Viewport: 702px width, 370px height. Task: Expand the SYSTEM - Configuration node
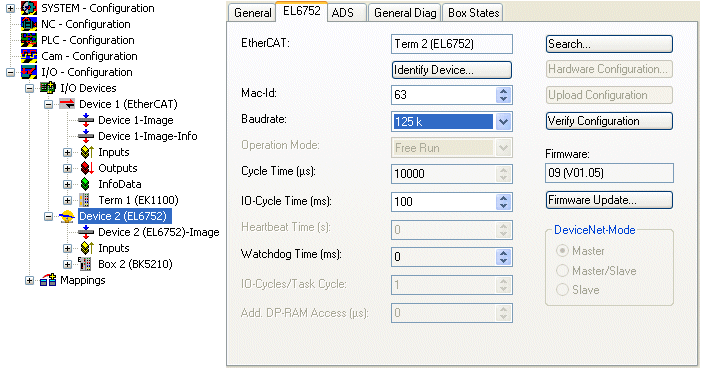[10, 8]
